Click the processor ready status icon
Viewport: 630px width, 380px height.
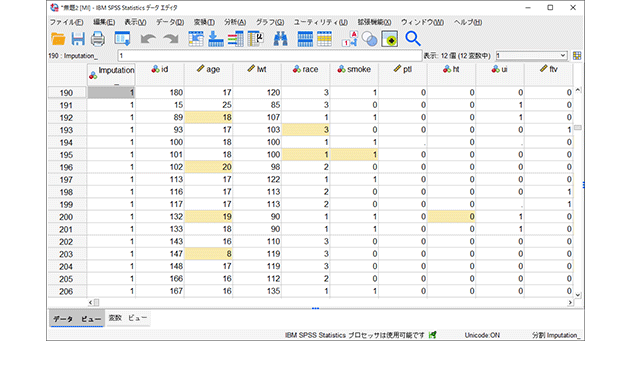[x=432, y=335]
